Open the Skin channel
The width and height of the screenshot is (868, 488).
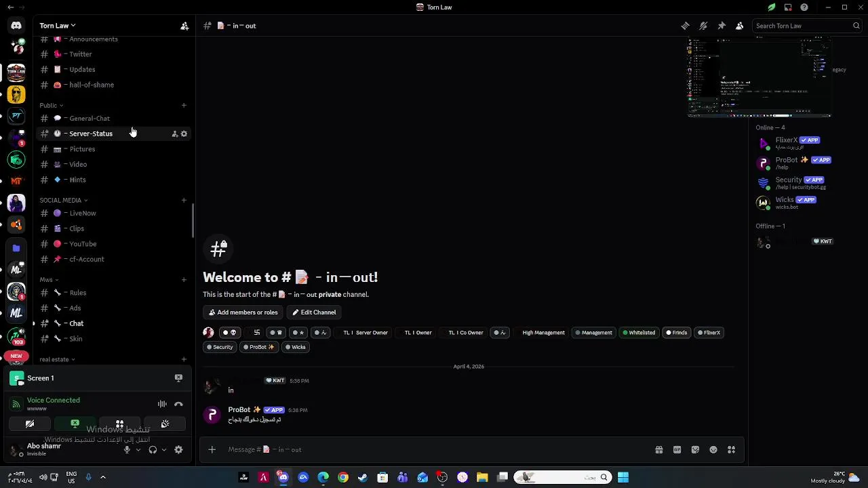click(113, 339)
